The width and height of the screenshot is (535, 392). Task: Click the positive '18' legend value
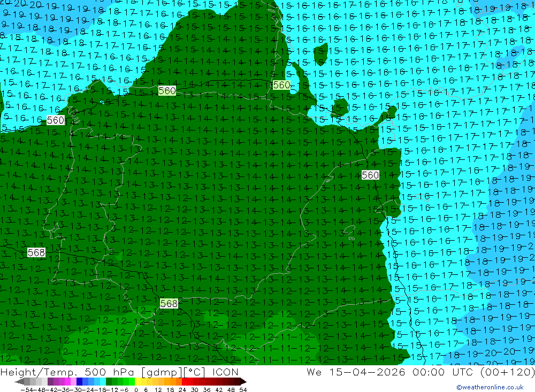(x=170, y=390)
